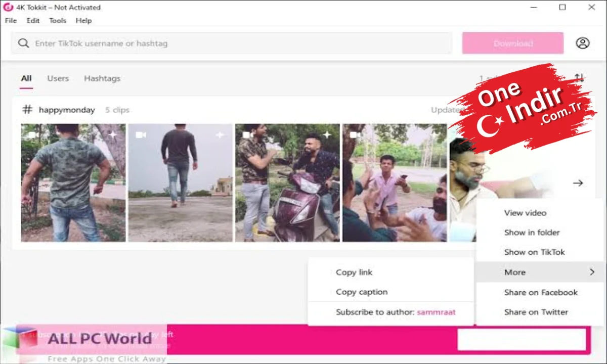Open the Help menu
607x364 pixels.
pos(83,21)
